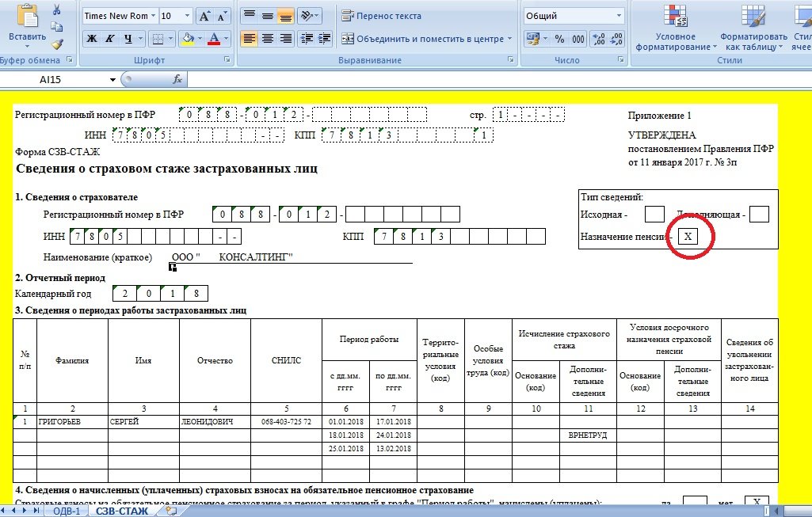The image size is (812, 517).
Task: Click Объединить и поместить в центре
Action: pyautogui.click(x=427, y=39)
